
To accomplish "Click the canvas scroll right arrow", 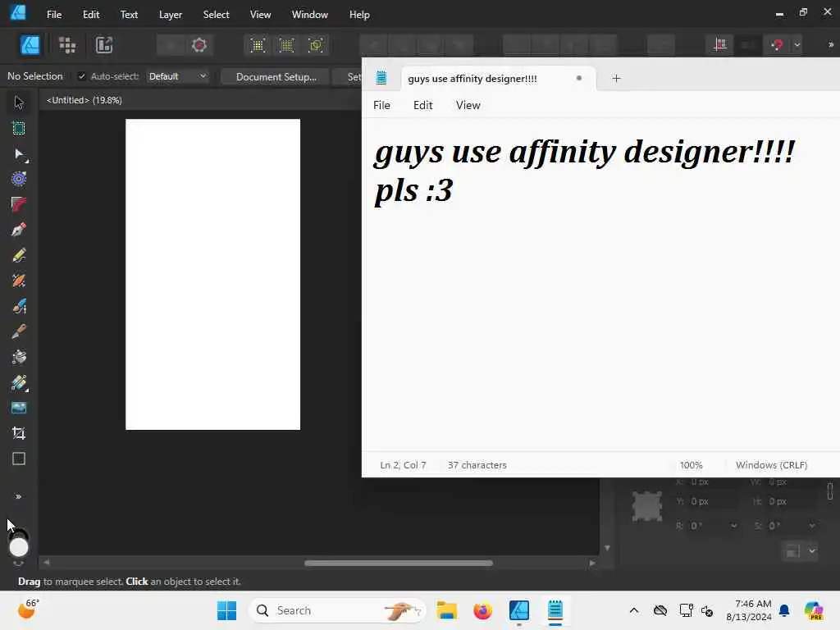I will click(x=592, y=563).
